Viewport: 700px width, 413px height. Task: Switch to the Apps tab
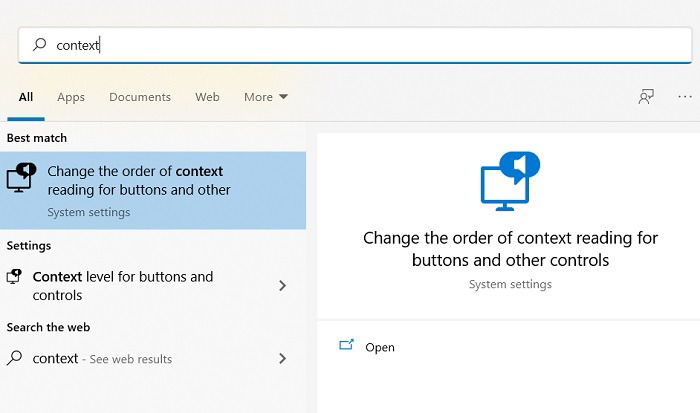(x=71, y=97)
